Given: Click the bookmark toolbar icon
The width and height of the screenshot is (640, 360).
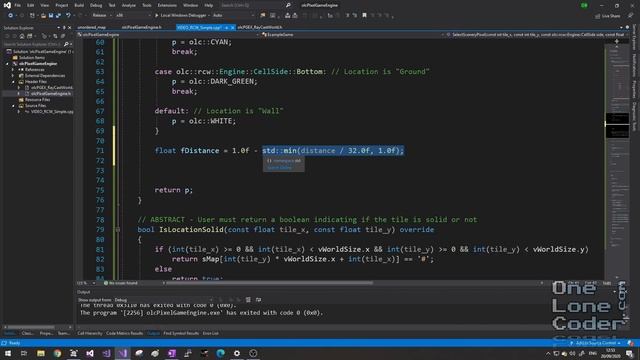Looking at the screenshot, I should [x=364, y=16].
